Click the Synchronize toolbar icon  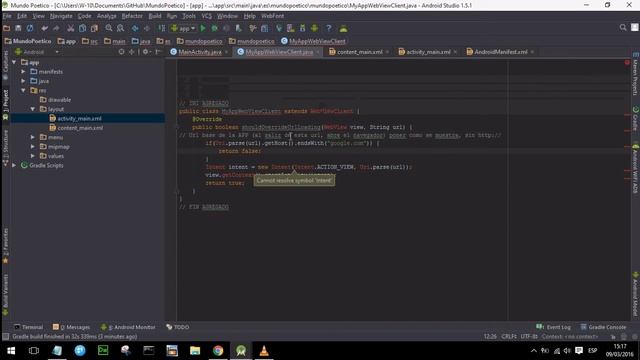click(30, 28)
